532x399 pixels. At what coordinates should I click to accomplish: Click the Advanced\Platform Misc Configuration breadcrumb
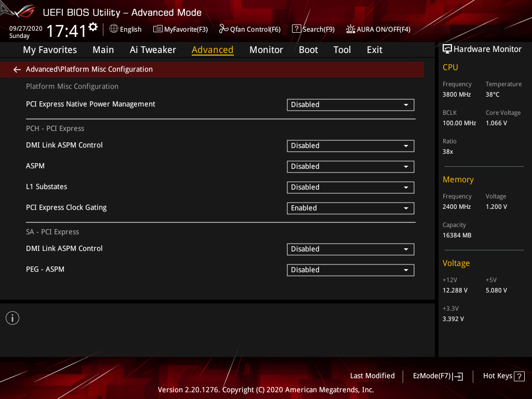[x=89, y=69]
